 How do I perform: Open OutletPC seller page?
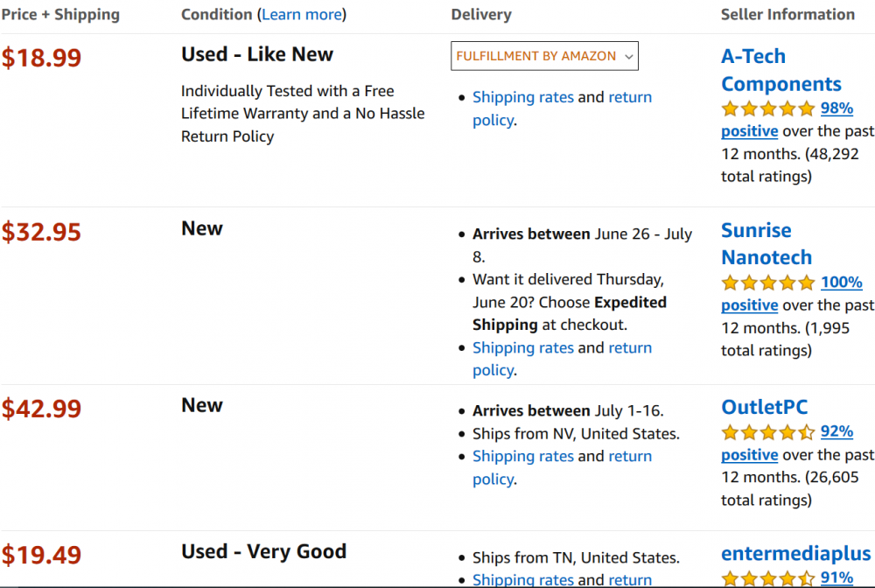click(764, 407)
